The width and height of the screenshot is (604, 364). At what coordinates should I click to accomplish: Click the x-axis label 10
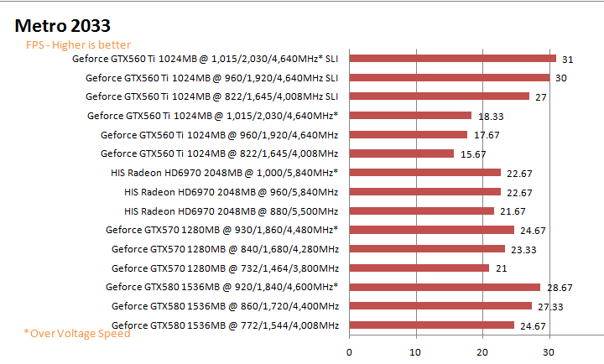point(415,352)
